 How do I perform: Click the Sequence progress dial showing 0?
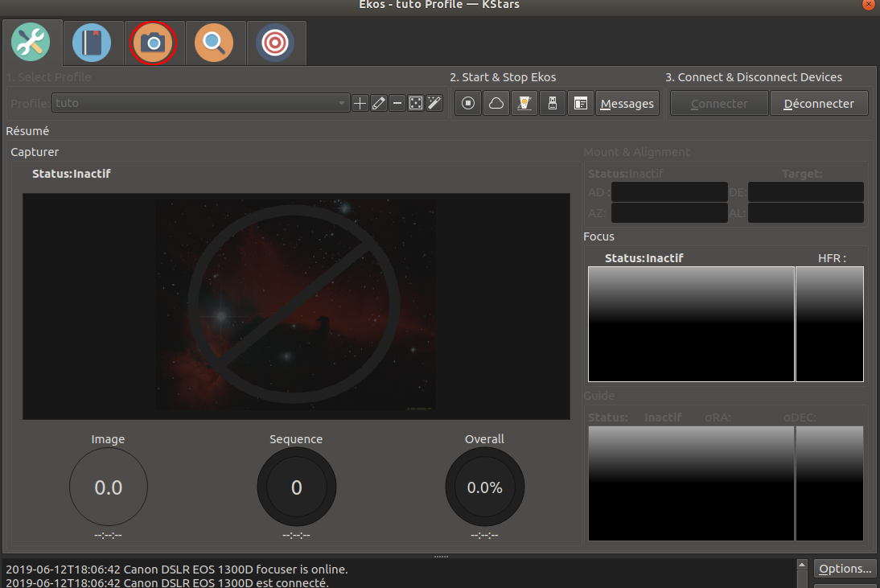[296, 487]
